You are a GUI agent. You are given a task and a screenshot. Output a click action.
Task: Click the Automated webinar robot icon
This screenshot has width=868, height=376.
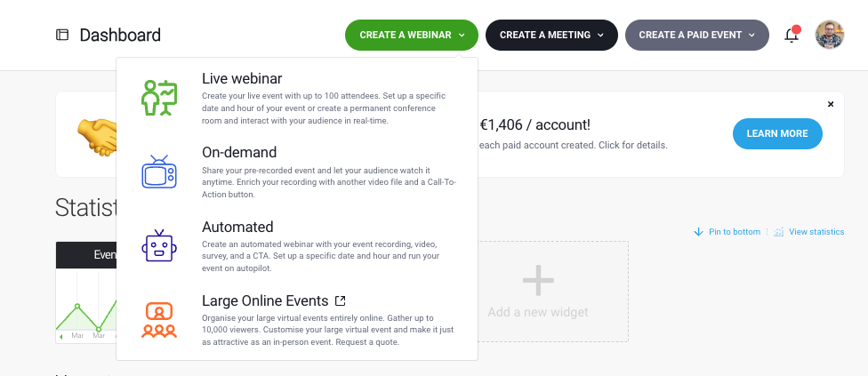[x=159, y=245]
